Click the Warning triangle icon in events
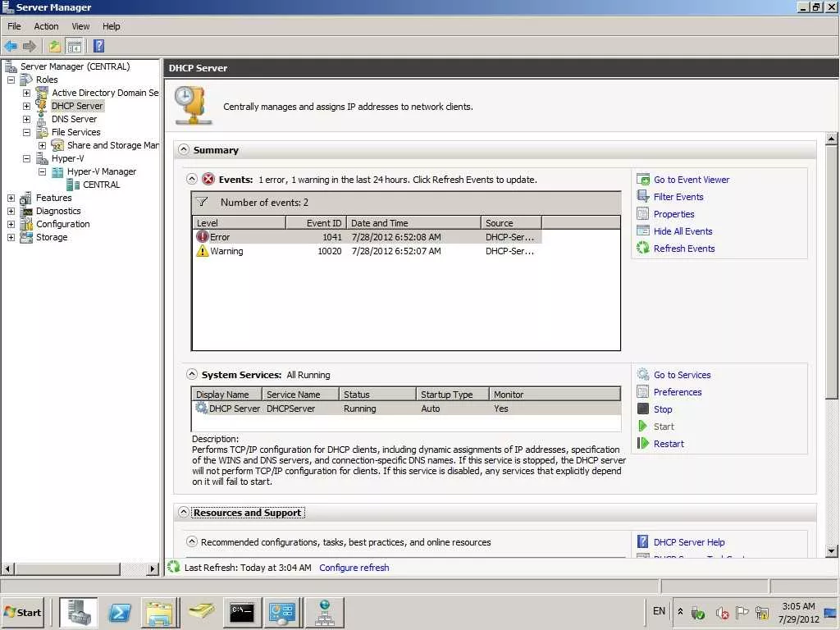The image size is (840, 630). pos(203,251)
